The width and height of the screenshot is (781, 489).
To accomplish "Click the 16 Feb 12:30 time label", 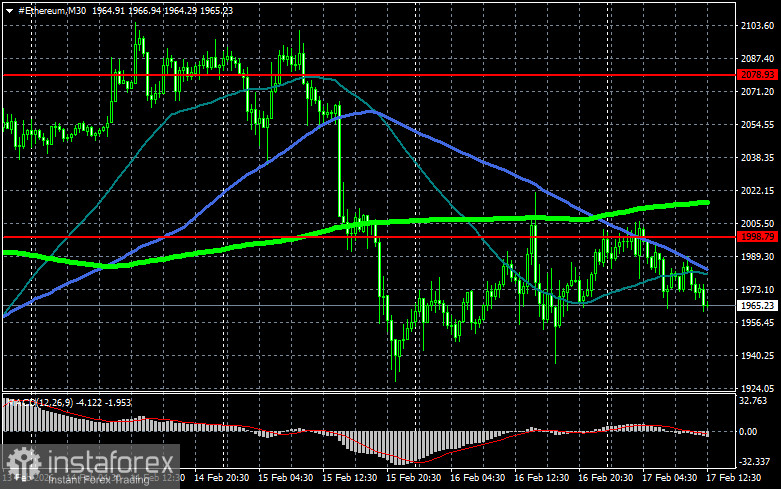I will tap(541, 478).
